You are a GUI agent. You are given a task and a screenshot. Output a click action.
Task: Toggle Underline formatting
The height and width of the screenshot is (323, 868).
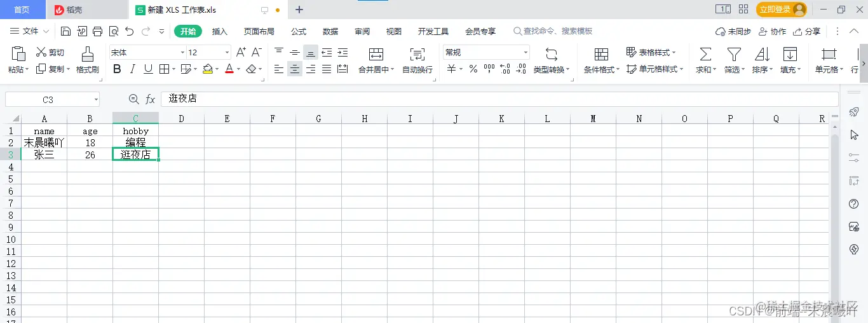point(148,69)
